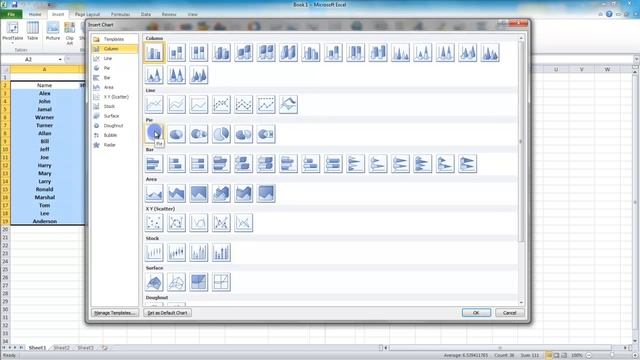The image size is (640, 360).
Task: Click the Excel Help icon
Action: [x=609, y=14]
